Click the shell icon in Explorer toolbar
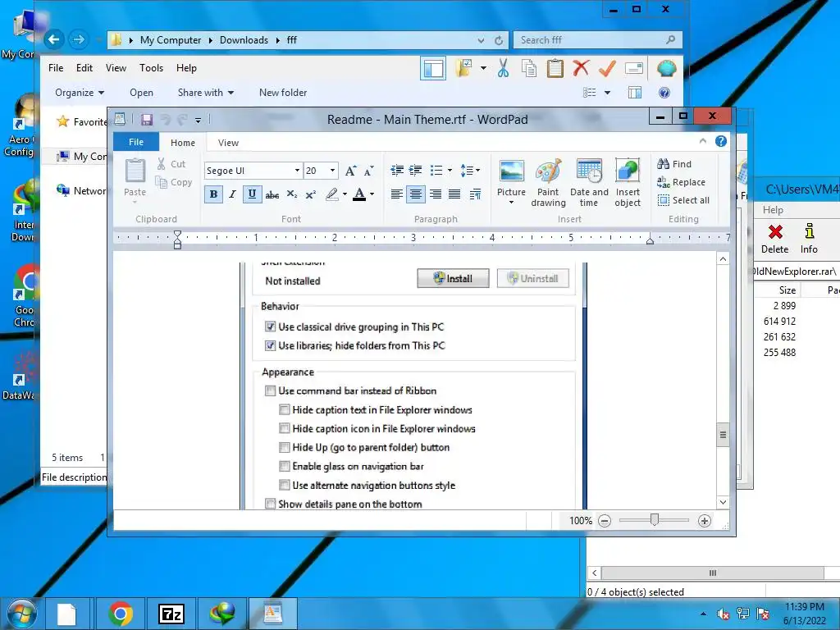Screen dimensions: 840x630 666,69
